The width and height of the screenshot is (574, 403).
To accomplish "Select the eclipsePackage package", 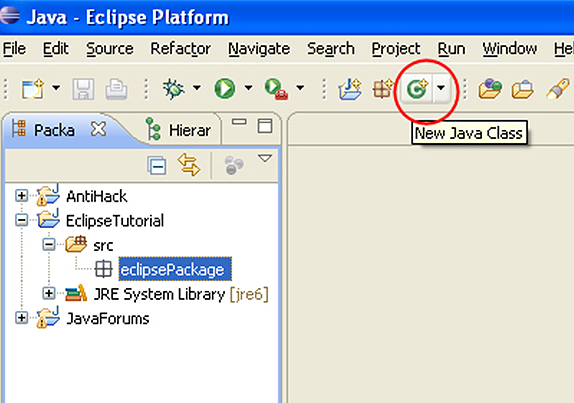I will pos(175,270).
